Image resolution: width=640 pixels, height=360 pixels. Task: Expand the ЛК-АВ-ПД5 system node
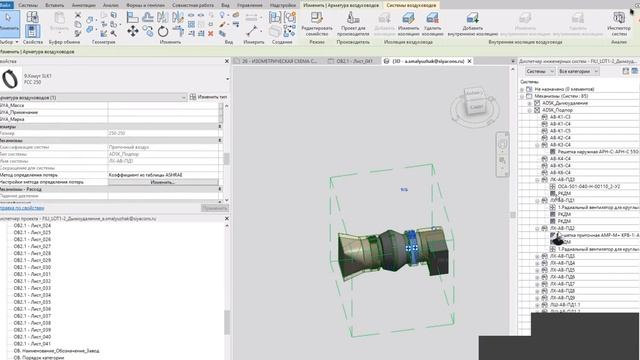[538, 270]
